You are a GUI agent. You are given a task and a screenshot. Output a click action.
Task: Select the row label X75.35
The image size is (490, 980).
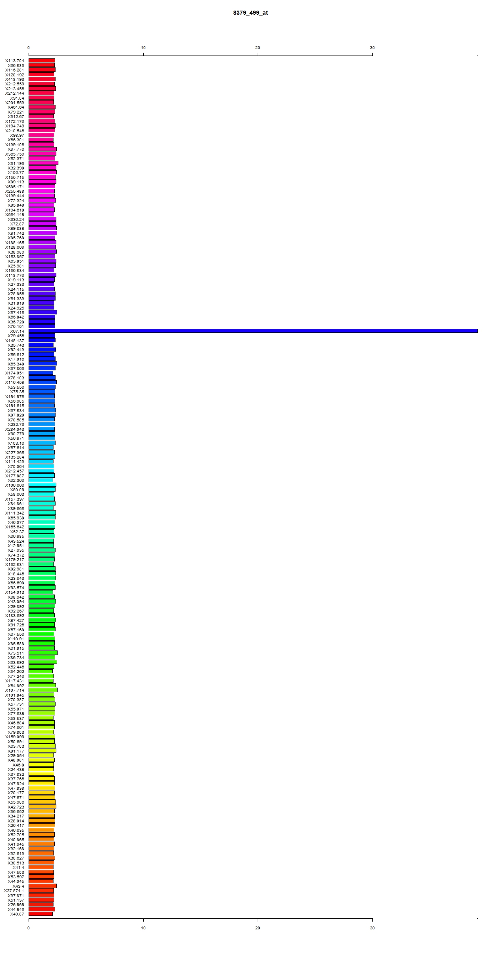tap(17, 392)
